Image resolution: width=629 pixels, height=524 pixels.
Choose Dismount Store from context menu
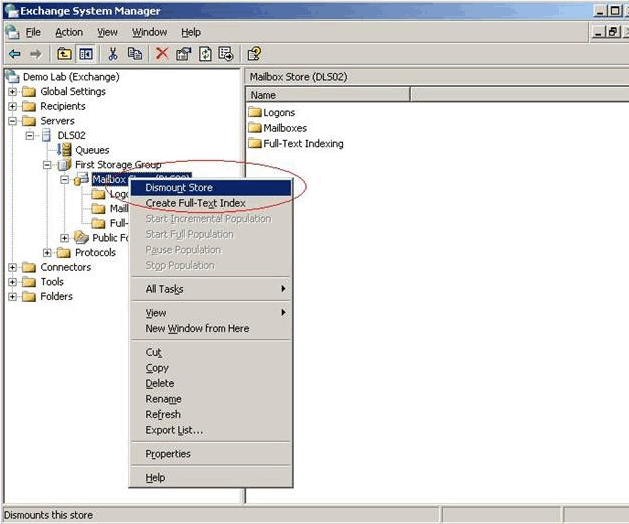click(211, 187)
